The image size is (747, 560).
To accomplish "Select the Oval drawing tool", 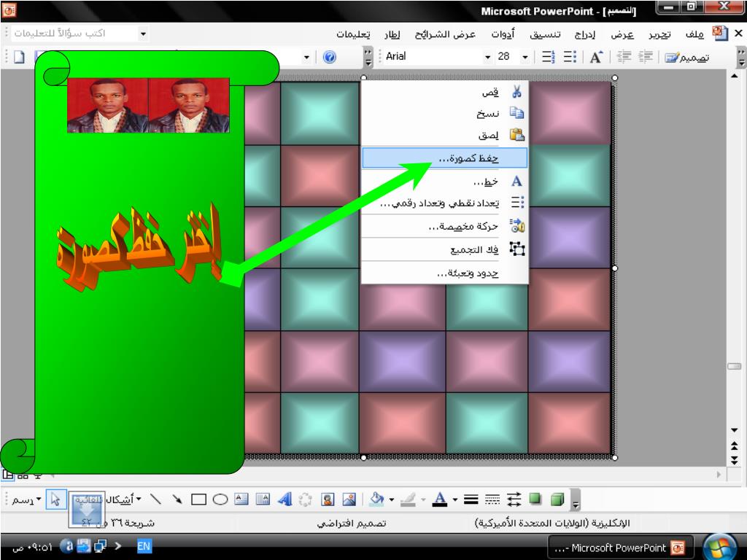I will click(220, 499).
